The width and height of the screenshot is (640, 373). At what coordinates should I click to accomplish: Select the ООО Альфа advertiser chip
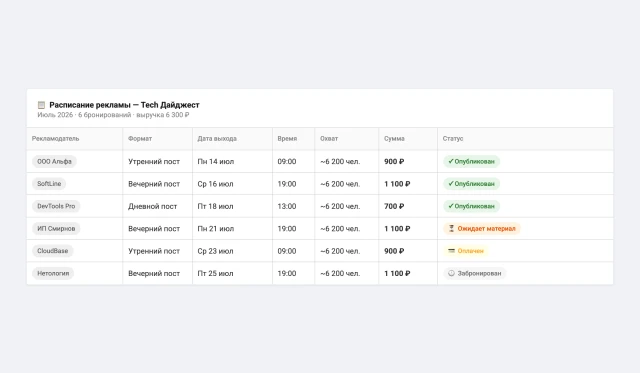pos(54,162)
